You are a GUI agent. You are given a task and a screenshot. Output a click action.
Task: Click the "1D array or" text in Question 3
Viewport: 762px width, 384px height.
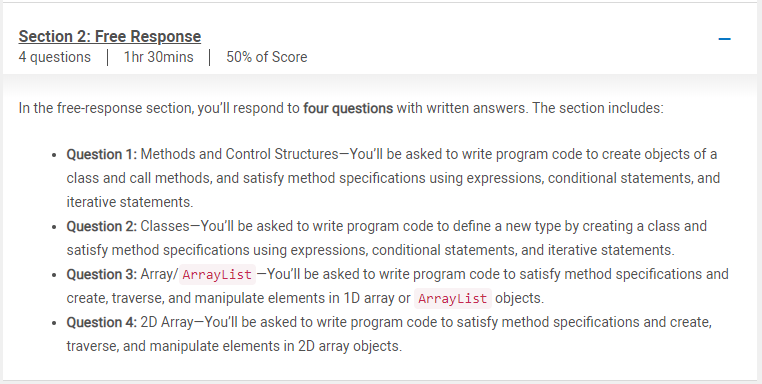[377, 298]
